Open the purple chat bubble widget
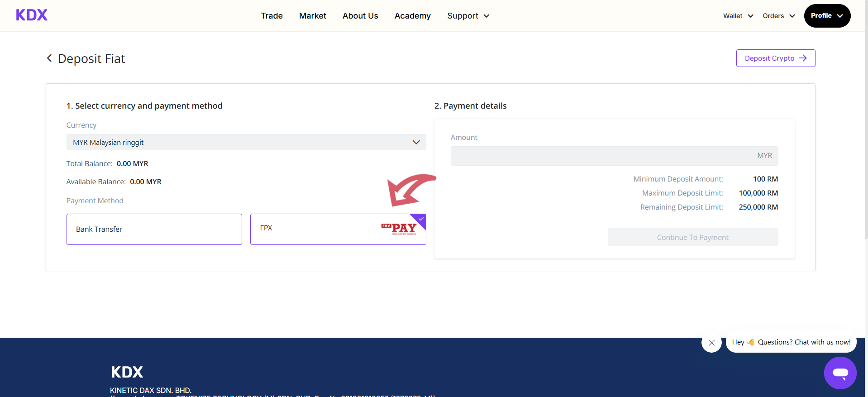868x397 pixels. point(840,373)
